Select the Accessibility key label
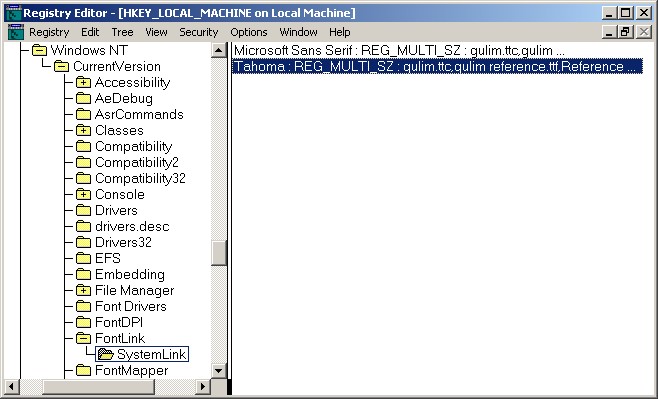The width and height of the screenshot is (658, 399). point(133,83)
